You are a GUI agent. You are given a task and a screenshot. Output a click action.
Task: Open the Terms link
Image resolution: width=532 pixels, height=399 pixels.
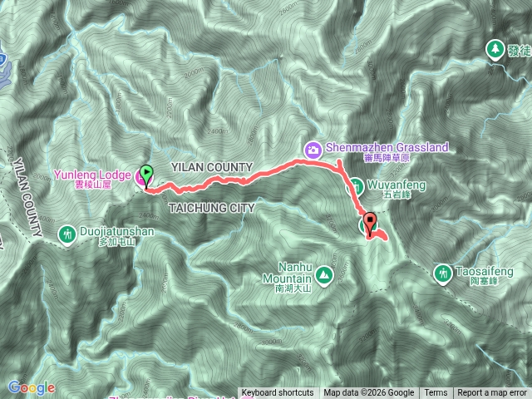(x=436, y=393)
